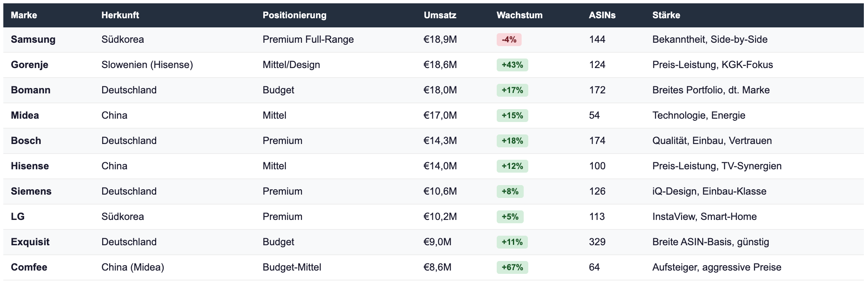Screen dimensions: 868x283
Task: Click the Stärke column header
Action: (x=666, y=15)
